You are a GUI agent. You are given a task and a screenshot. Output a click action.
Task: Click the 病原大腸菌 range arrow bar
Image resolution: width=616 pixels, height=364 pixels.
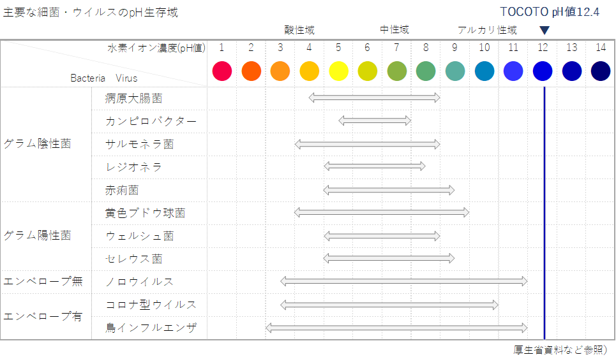click(x=374, y=98)
